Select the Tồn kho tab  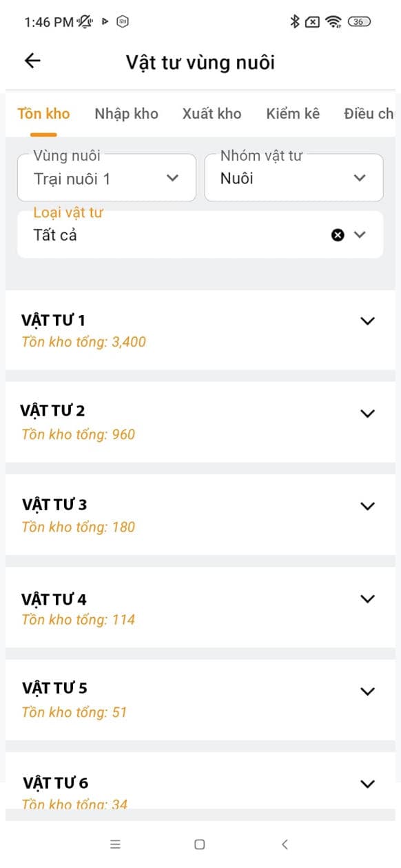(43, 114)
